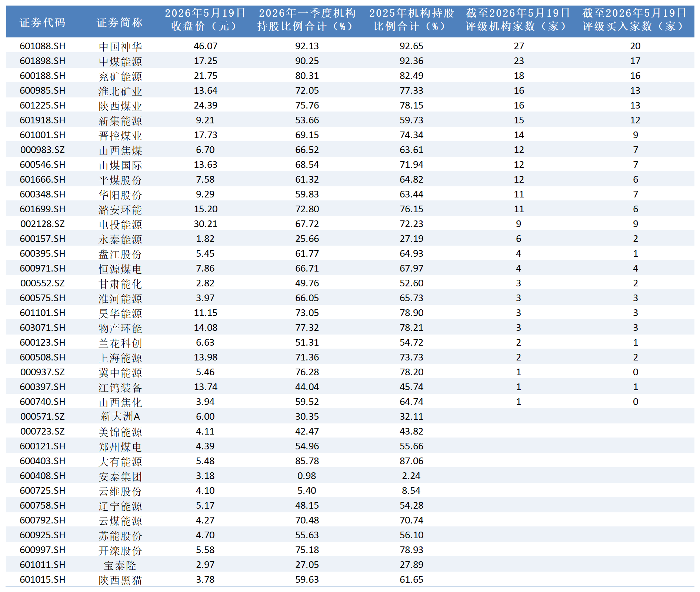The height and width of the screenshot is (592, 700).
Task: Select rating count 27 for 中国神华
Action: click(519, 46)
